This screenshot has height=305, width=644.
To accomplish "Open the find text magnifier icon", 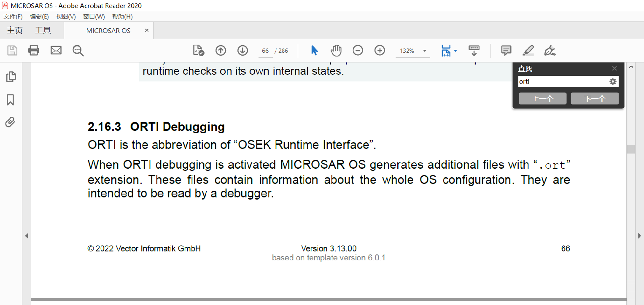I will pyautogui.click(x=78, y=51).
